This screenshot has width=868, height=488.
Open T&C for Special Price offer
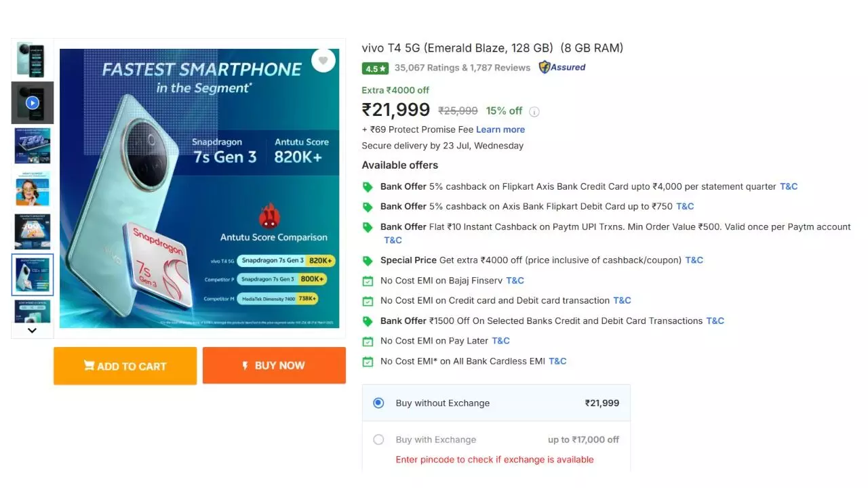(694, 260)
